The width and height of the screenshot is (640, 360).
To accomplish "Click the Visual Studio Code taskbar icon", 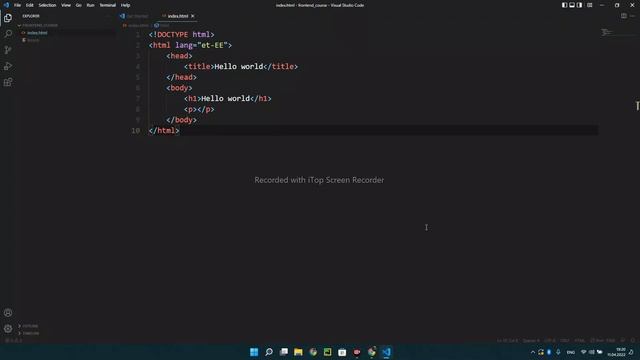I will pyautogui.click(x=386, y=352).
